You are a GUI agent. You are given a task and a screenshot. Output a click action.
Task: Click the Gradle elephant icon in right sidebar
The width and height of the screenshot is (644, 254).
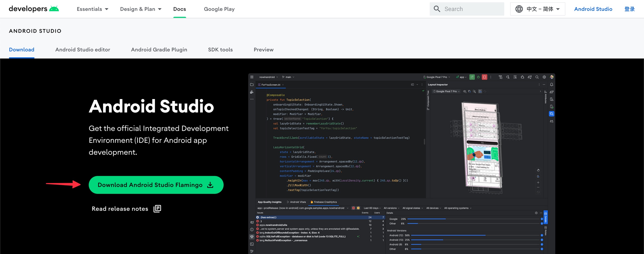click(x=551, y=92)
